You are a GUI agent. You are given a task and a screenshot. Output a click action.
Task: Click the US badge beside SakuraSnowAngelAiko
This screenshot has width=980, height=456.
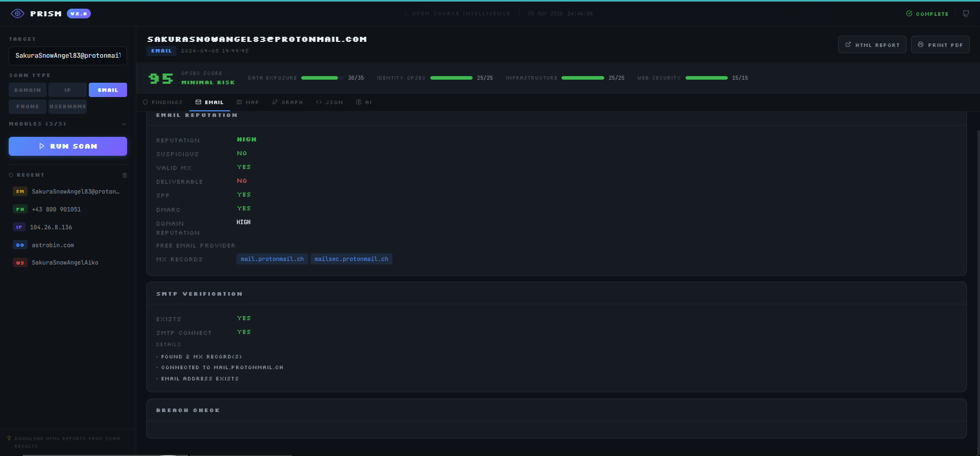point(20,262)
